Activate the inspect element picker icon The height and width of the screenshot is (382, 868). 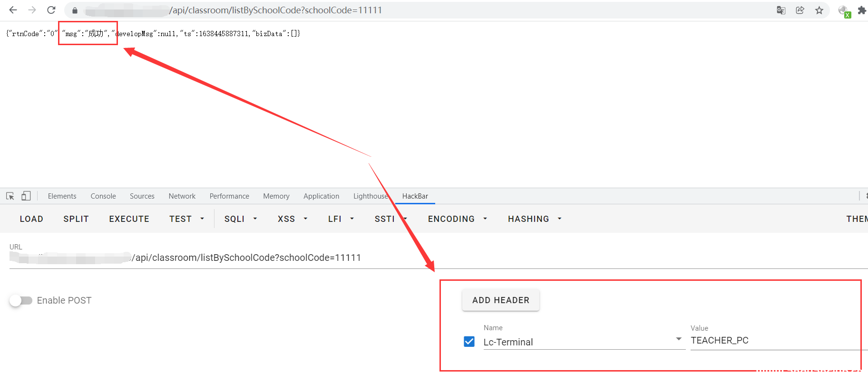[x=10, y=196]
